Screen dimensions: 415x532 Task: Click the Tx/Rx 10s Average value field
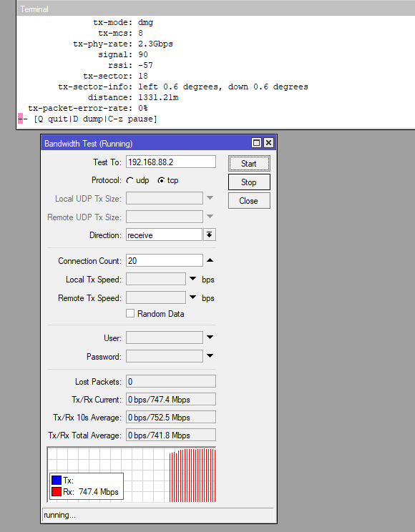171,418
